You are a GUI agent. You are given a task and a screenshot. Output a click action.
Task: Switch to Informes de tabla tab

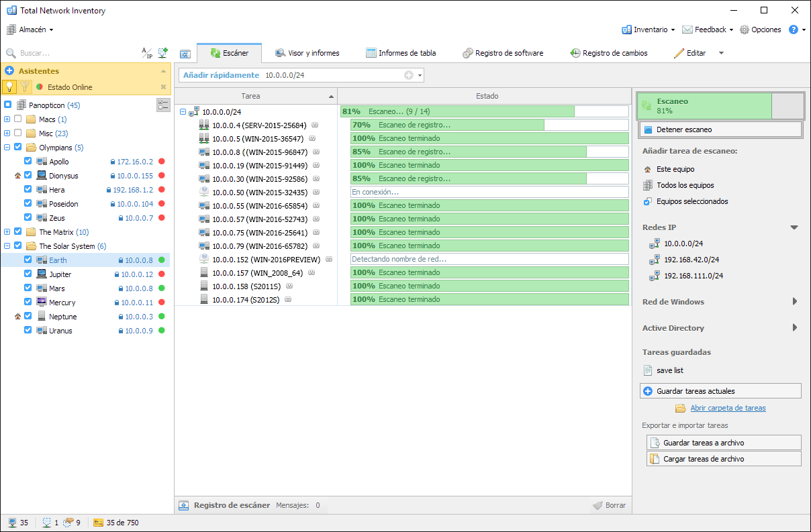point(401,53)
